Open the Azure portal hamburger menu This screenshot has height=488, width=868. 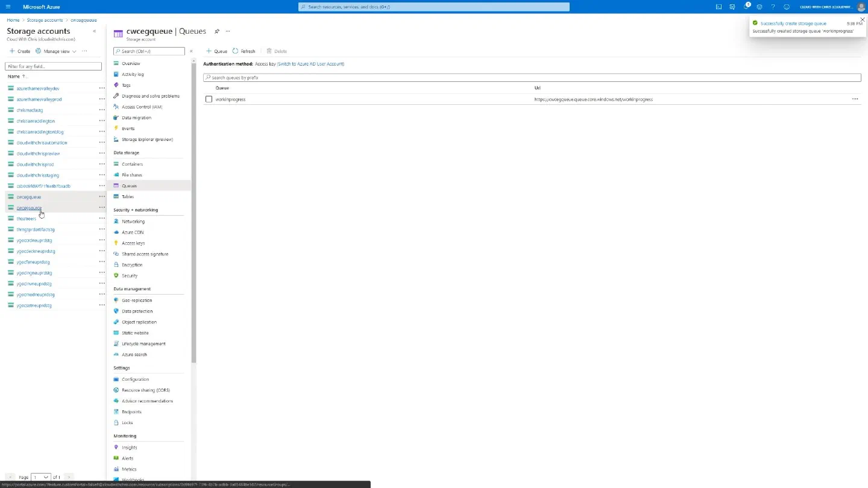pyautogui.click(x=8, y=7)
